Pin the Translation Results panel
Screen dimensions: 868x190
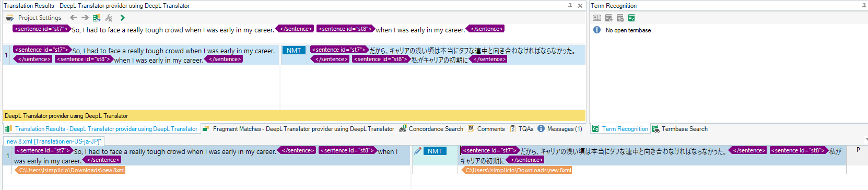click(570, 6)
